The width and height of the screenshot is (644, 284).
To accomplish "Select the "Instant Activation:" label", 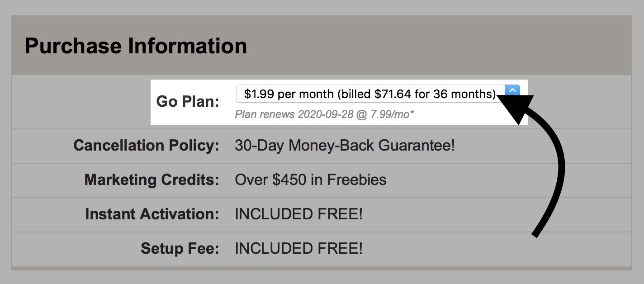I will (152, 214).
